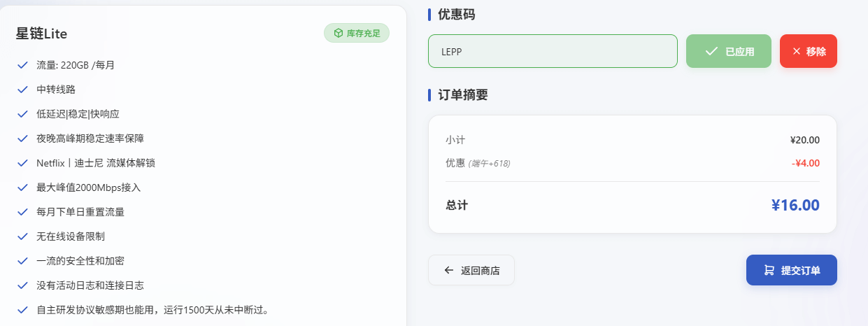Remove the coupon with 移除 button
The image size is (868, 326).
[x=808, y=51]
